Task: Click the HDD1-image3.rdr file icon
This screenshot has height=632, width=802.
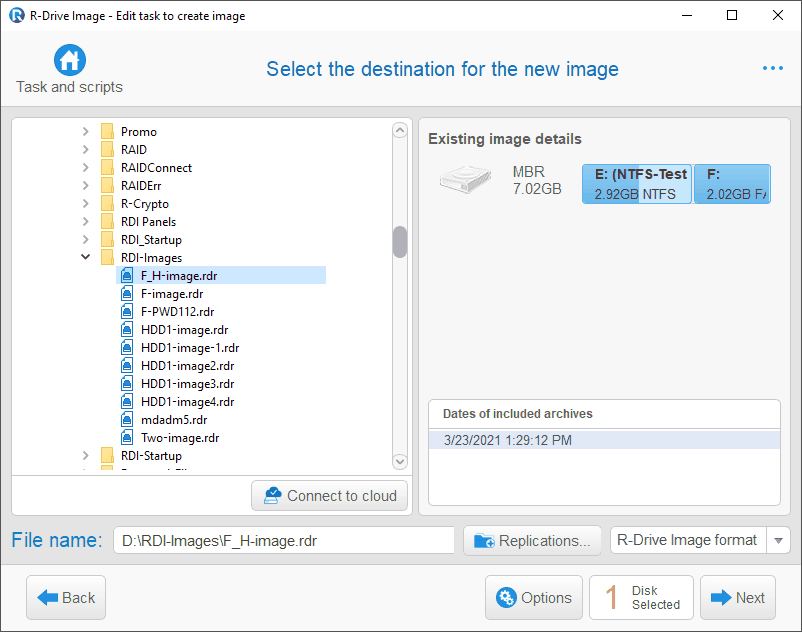Action: [x=127, y=383]
